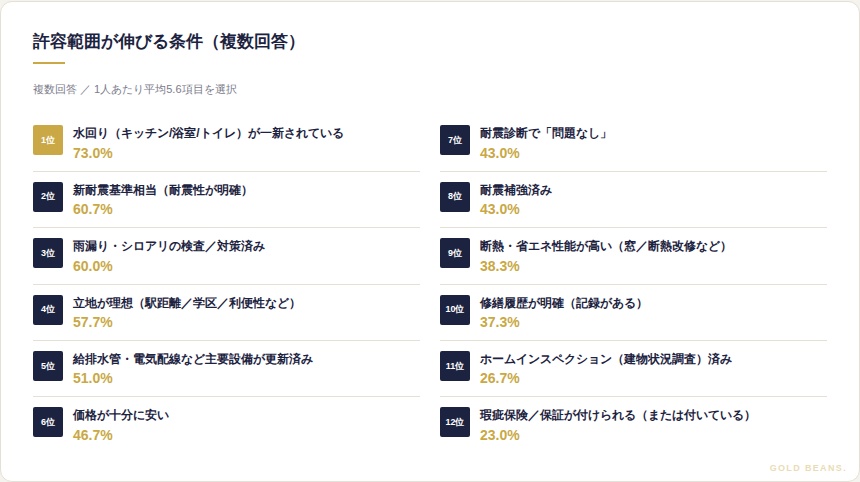Click 雨漏り・シロアリの検査／対策済み label
The image size is (860, 482).
pyautogui.click(x=169, y=246)
